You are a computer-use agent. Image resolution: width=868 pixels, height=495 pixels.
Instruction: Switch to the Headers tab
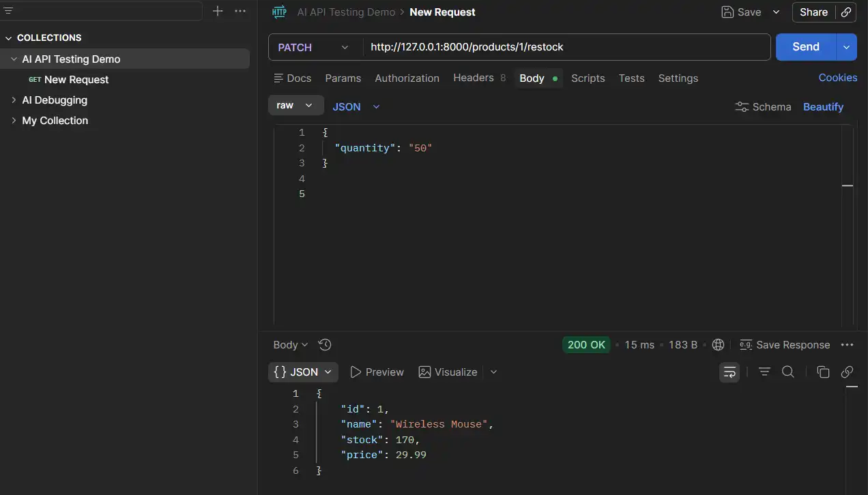click(x=474, y=78)
